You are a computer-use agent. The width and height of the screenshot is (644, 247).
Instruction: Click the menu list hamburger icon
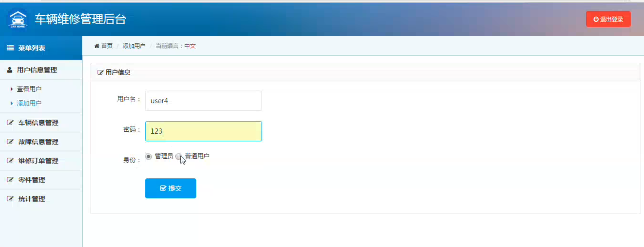[x=10, y=48]
